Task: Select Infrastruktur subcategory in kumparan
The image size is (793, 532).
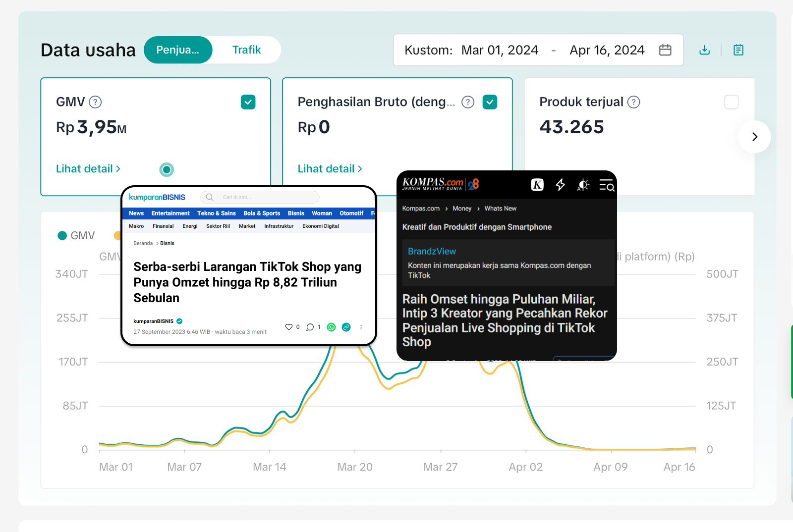Action: [x=279, y=226]
